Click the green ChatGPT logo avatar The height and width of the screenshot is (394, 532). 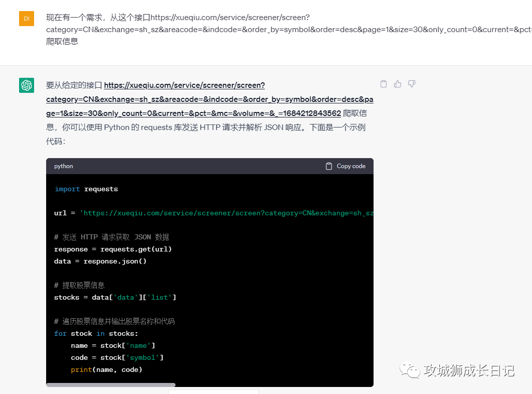pyautogui.click(x=26, y=85)
